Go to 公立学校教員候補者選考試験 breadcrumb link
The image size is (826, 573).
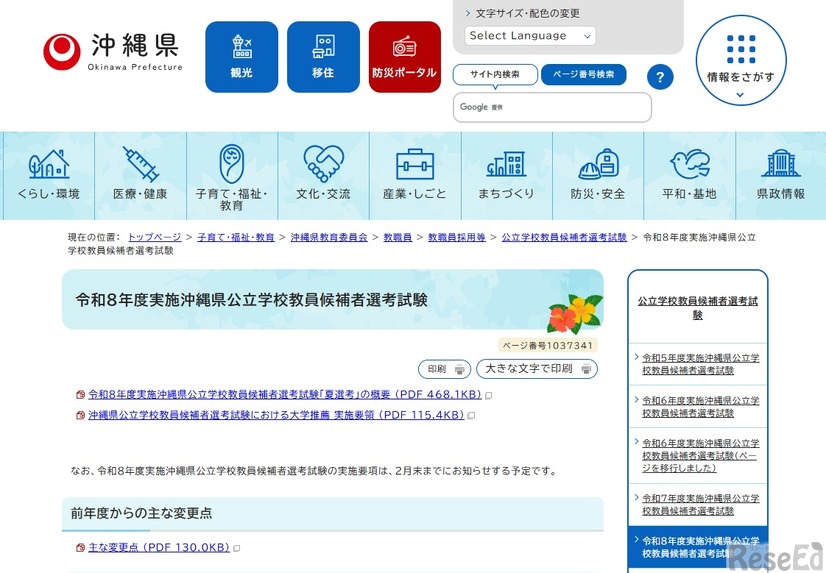pos(564,238)
